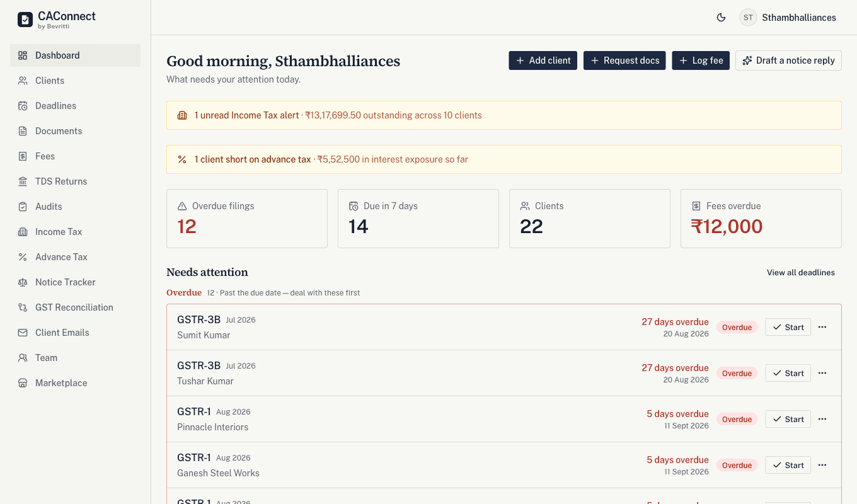
Task: Click the GST Reconciliation branch icon
Action: coord(23,307)
